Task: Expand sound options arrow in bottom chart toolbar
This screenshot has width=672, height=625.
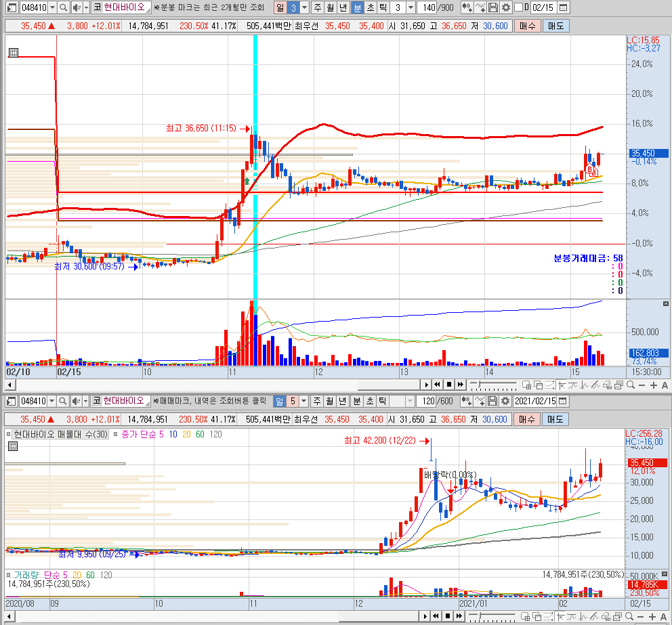Action: (85, 402)
